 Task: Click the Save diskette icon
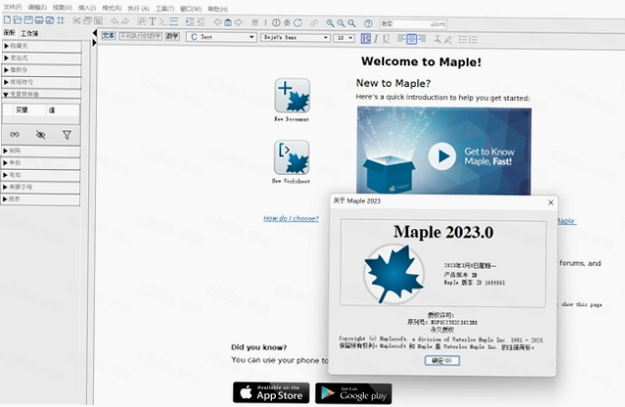point(28,20)
